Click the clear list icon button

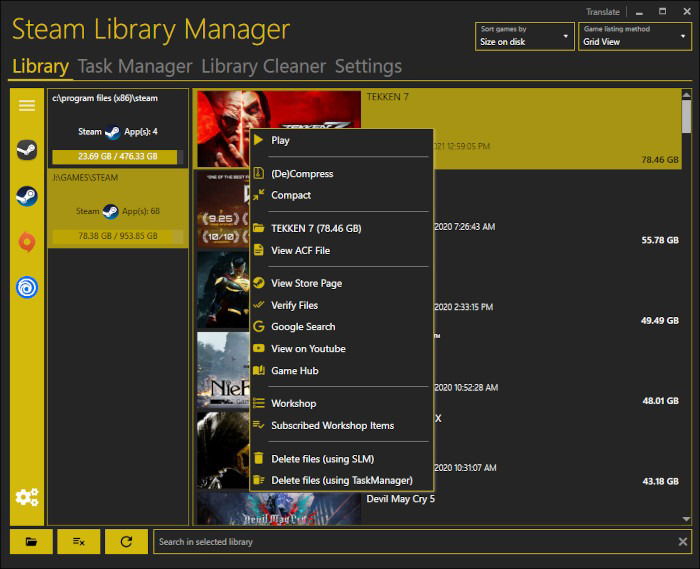(x=79, y=541)
